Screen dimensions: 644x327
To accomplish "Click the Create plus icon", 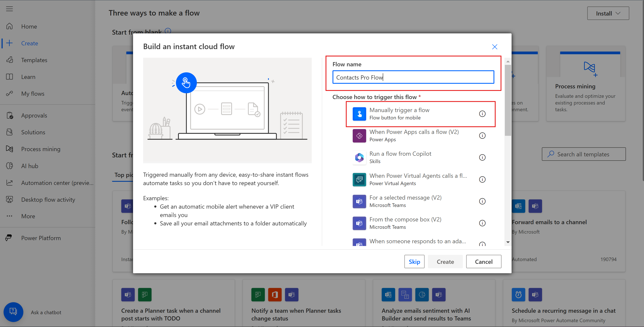I will pos(9,43).
